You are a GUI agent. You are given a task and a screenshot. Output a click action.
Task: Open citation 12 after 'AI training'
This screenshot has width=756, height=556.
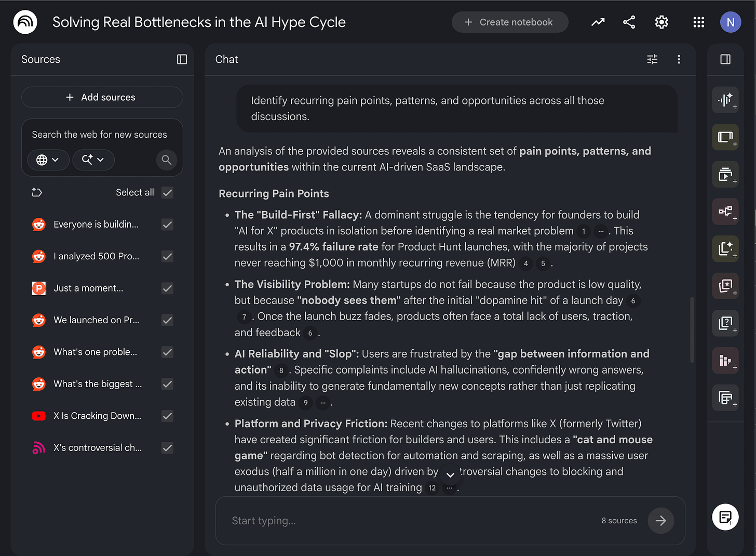pyautogui.click(x=432, y=488)
